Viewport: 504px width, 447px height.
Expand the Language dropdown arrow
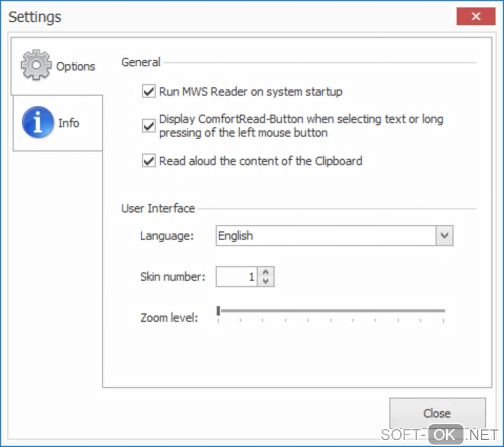(x=444, y=236)
